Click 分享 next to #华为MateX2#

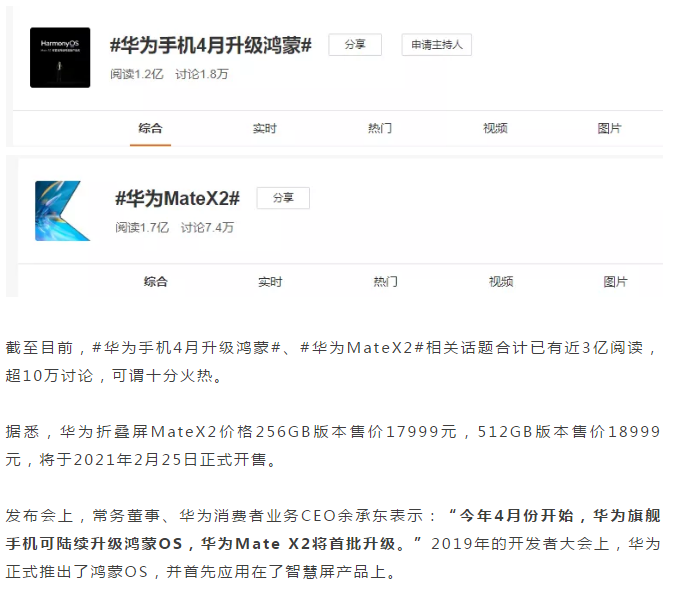283,198
